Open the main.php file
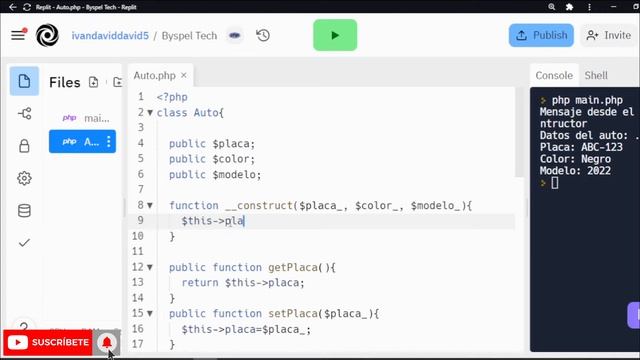640x360 pixels. [82, 118]
